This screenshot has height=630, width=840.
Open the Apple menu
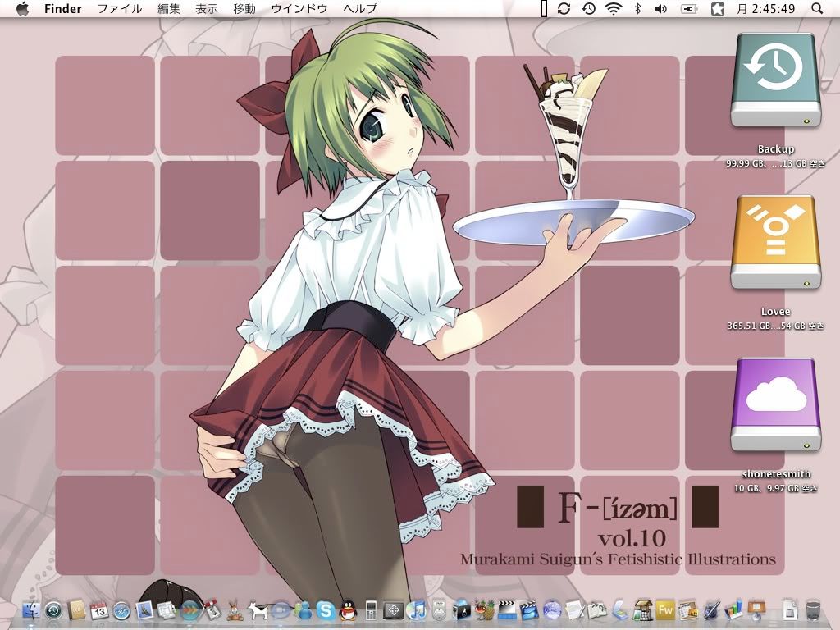tap(22, 8)
